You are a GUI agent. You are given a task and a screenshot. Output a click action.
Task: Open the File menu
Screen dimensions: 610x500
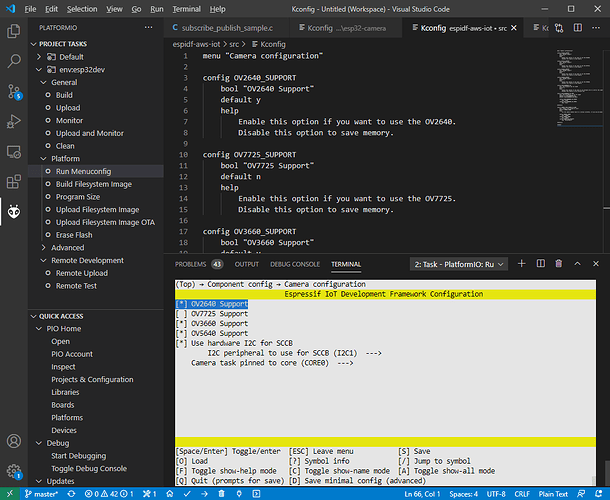(30, 9)
